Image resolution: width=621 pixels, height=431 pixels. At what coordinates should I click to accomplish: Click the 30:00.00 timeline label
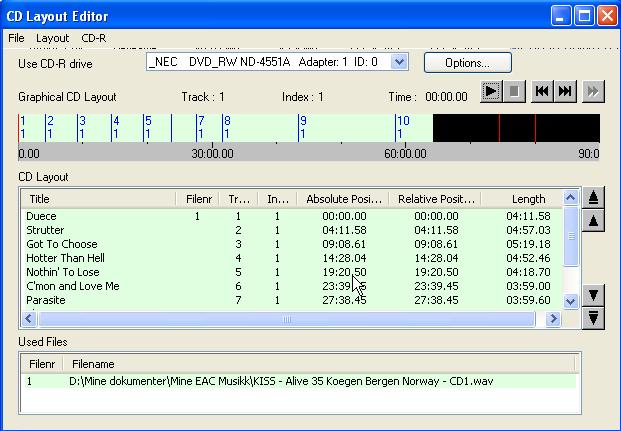(212, 154)
